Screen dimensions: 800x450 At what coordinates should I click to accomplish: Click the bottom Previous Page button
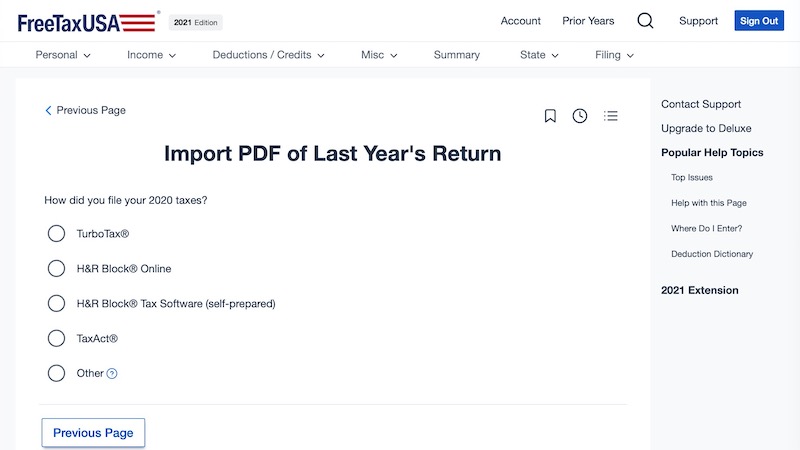point(93,433)
